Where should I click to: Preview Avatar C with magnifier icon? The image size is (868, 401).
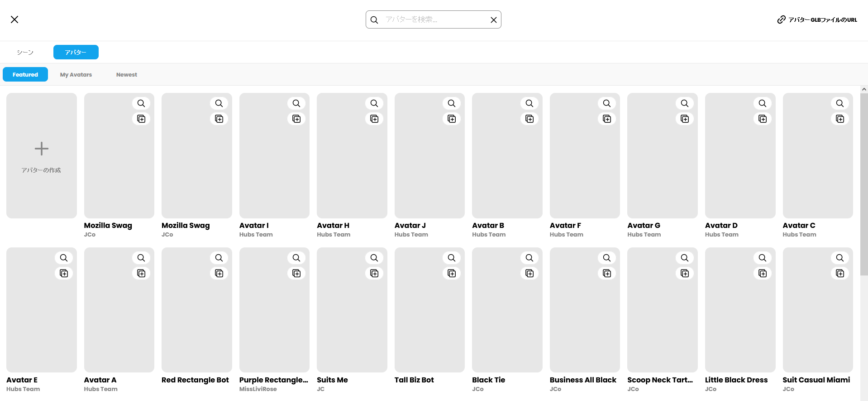pos(840,103)
